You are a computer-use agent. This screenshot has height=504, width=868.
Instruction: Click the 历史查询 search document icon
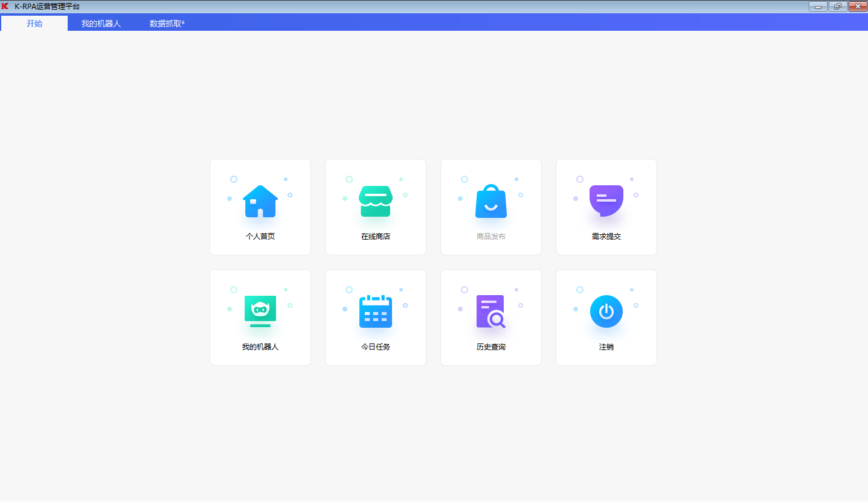[490, 311]
